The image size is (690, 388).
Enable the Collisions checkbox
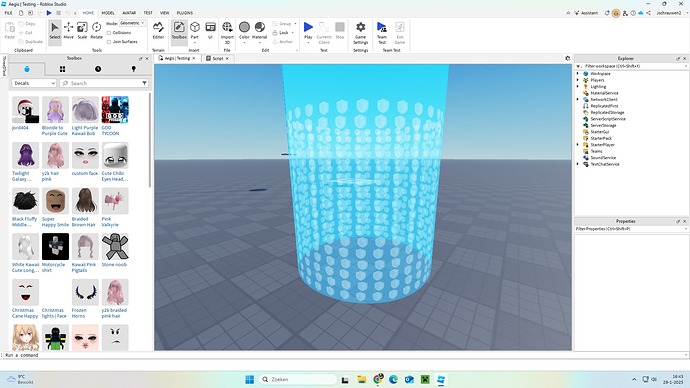[109, 33]
